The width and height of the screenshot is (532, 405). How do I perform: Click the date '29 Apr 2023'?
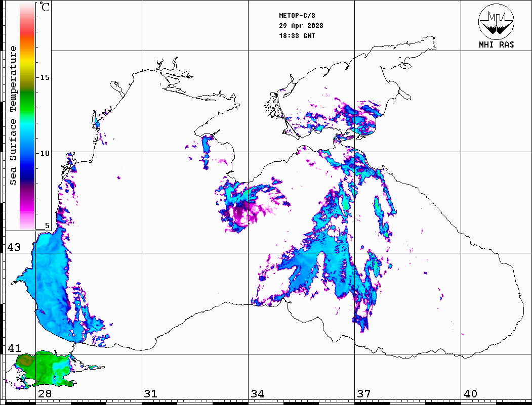pyautogui.click(x=301, y=26)
